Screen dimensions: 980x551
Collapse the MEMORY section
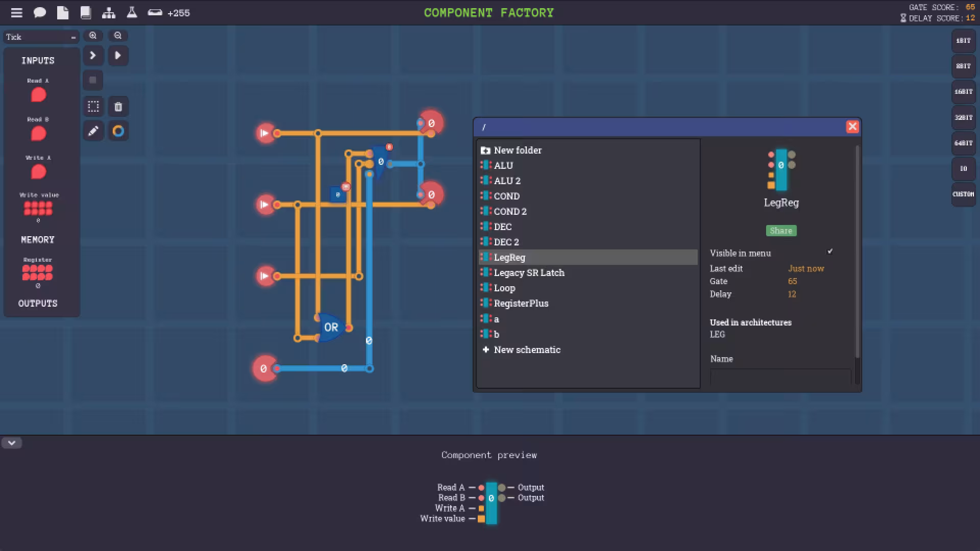pyautogui.click(x=38, y=240)
